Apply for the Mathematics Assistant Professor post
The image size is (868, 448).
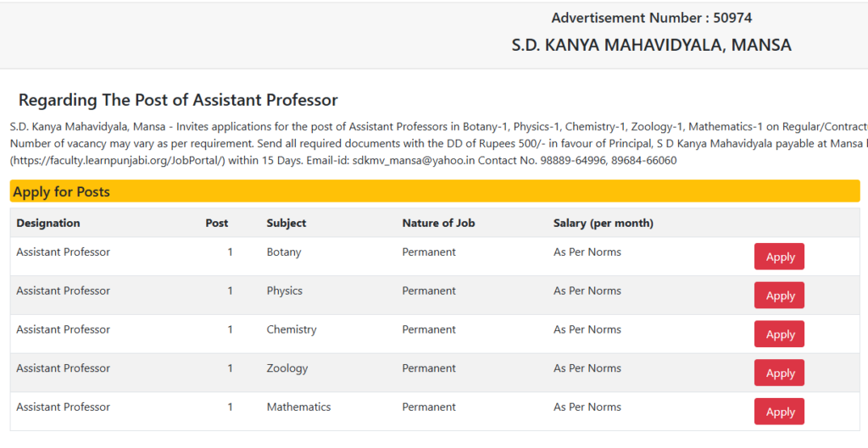pyautogui.click(x=779, y=412)
